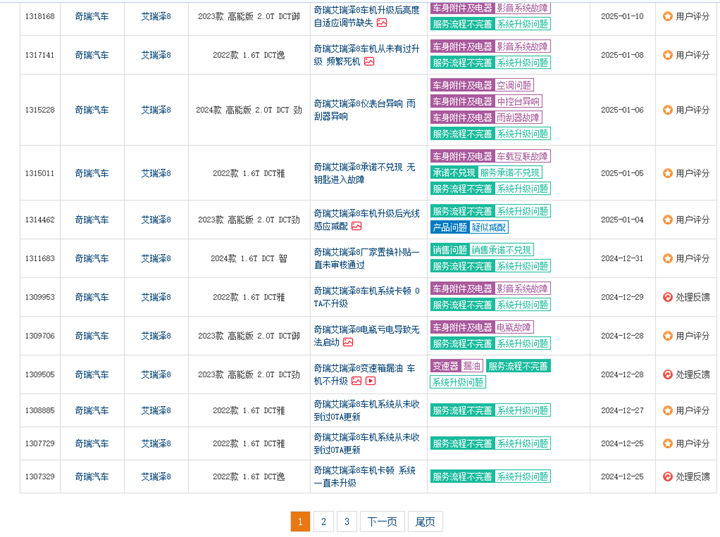Open the complaint about 承诺不兑现 无钥匙进入故障

[x=365, y=173]
